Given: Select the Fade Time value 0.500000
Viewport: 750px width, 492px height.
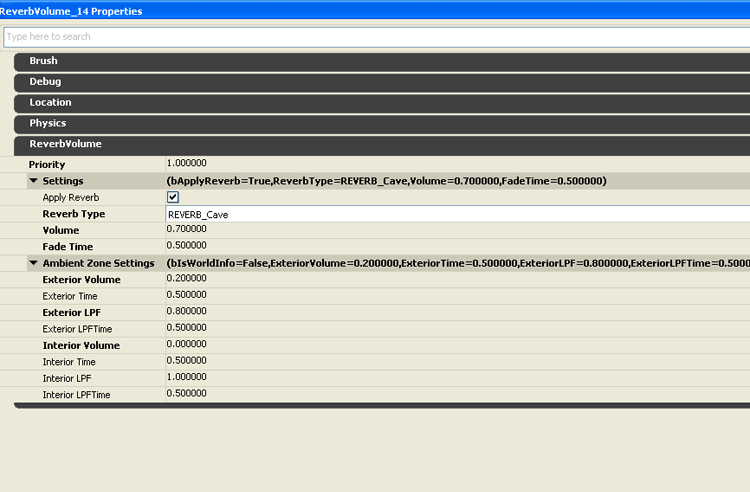Looking at the screenshot, I should pos(187,245).
